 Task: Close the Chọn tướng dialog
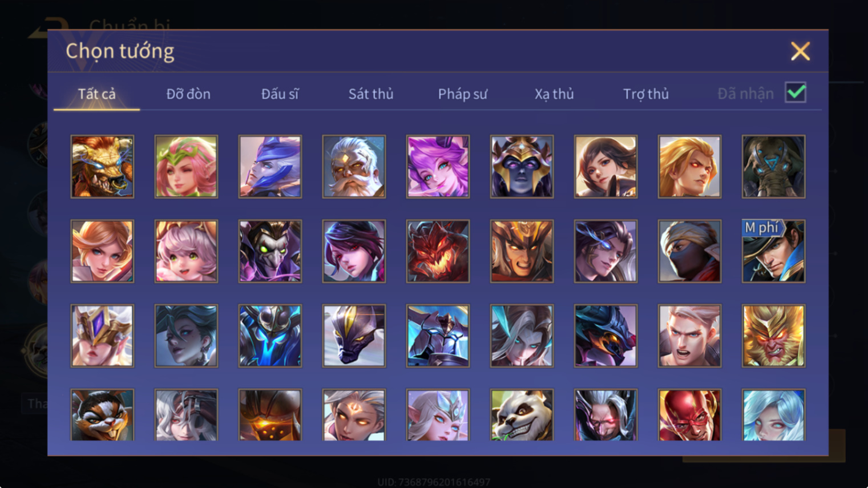800,51
